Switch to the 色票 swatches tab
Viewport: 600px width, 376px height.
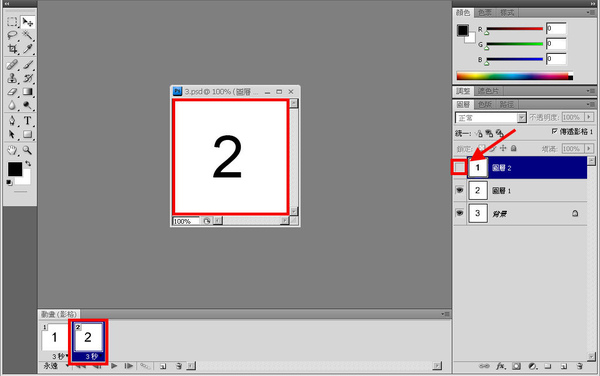[485, 13]
